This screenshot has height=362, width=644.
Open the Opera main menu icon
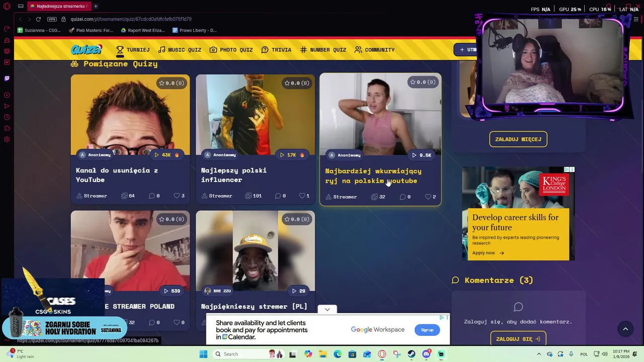tap(7, 6)
